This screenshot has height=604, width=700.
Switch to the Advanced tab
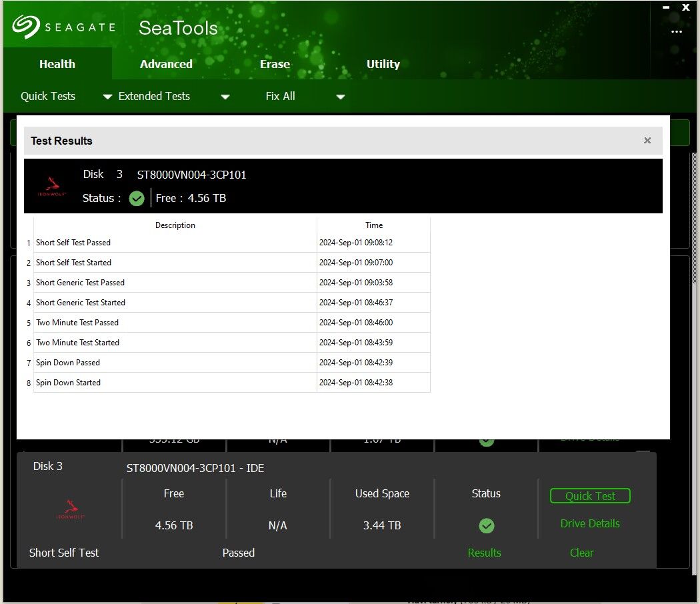[166, 64]
